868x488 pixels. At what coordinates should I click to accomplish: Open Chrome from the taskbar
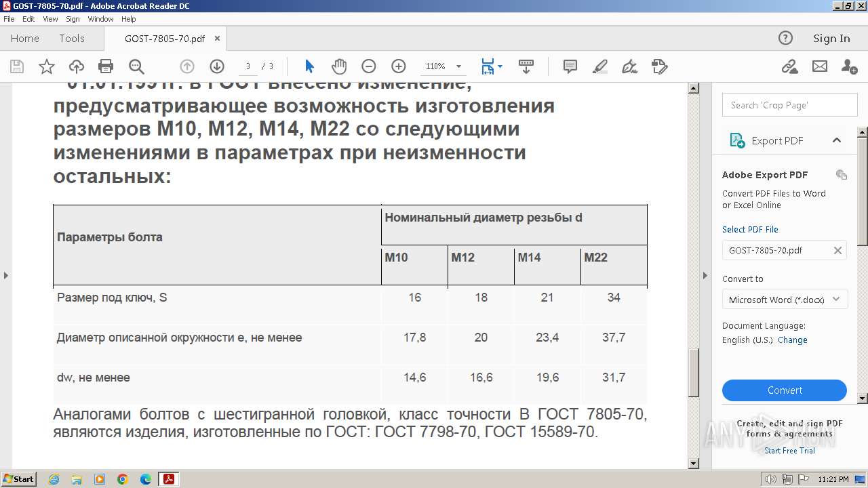(x=123, y=479)
